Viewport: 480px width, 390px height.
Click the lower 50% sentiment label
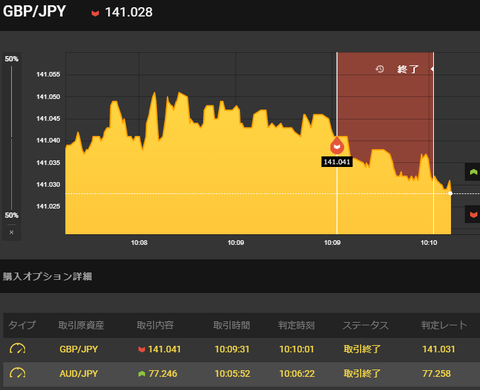[x=12, y=215]
